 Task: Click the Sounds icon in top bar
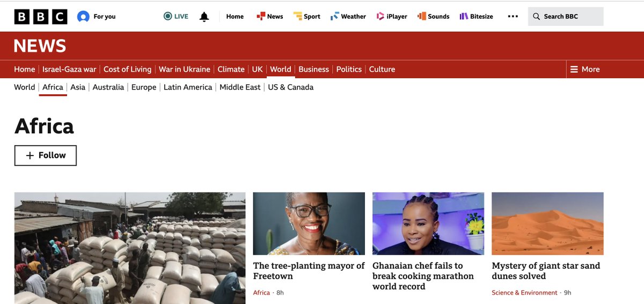pos(422,17)
